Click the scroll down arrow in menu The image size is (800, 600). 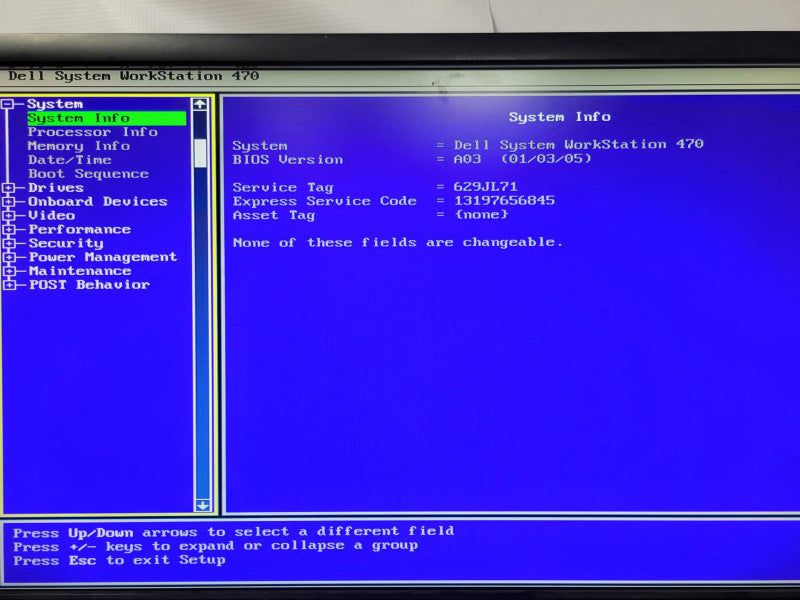click(202, 505)
